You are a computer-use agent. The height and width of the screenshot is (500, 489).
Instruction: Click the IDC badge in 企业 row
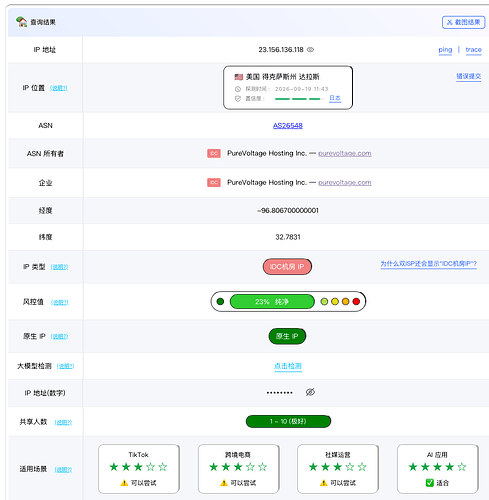pyautogui.click(x=214, y=182)
